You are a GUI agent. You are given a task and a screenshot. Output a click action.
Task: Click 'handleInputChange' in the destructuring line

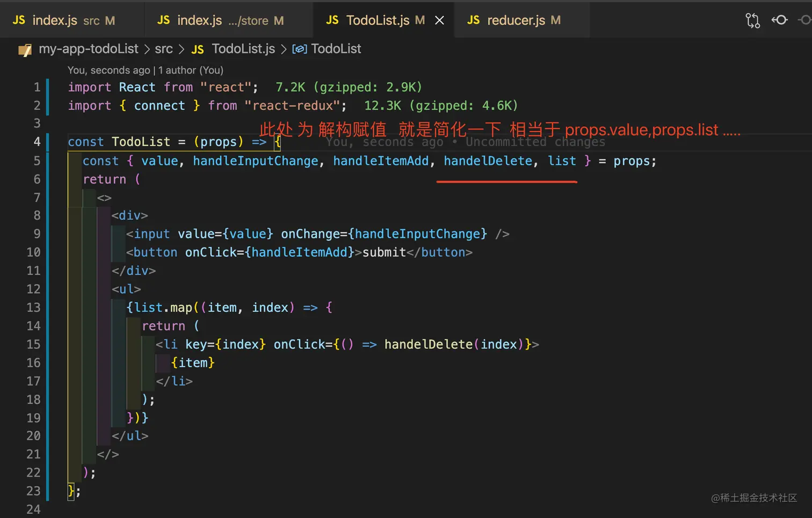point(256,161)
